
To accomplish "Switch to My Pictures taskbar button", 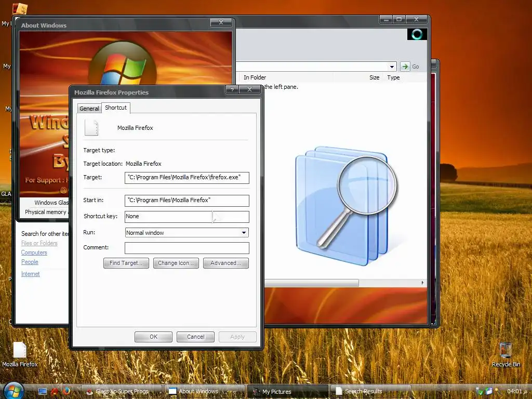I will point(287,391).
